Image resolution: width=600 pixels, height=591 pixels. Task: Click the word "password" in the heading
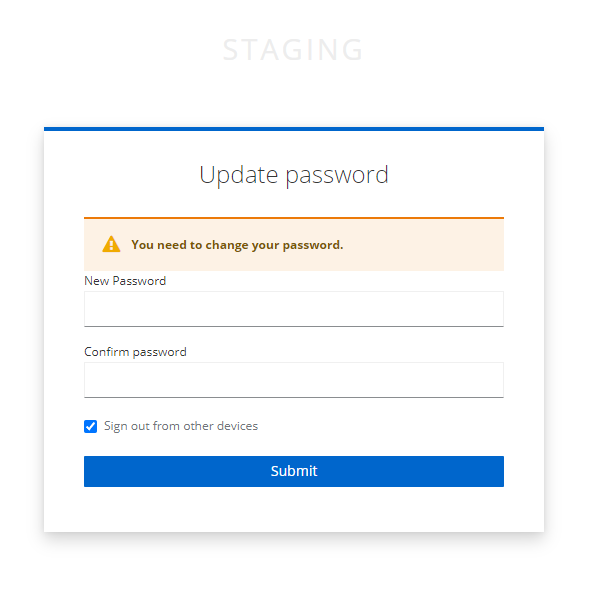(x=337, y=176)
